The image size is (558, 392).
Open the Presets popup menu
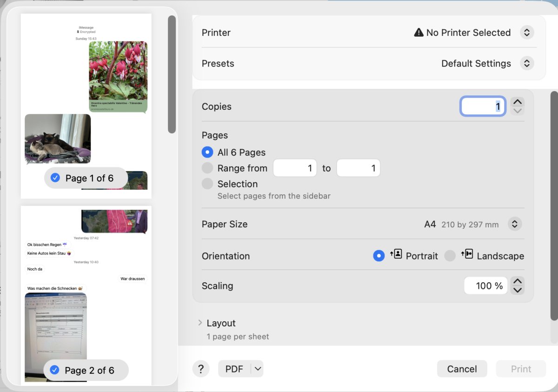click(527, 63)
